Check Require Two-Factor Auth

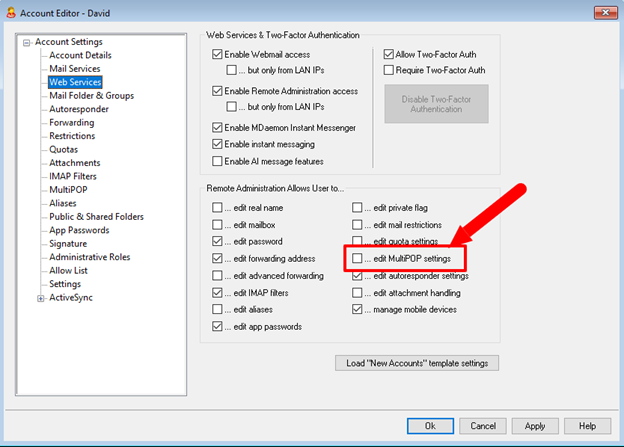click(390, 70)
